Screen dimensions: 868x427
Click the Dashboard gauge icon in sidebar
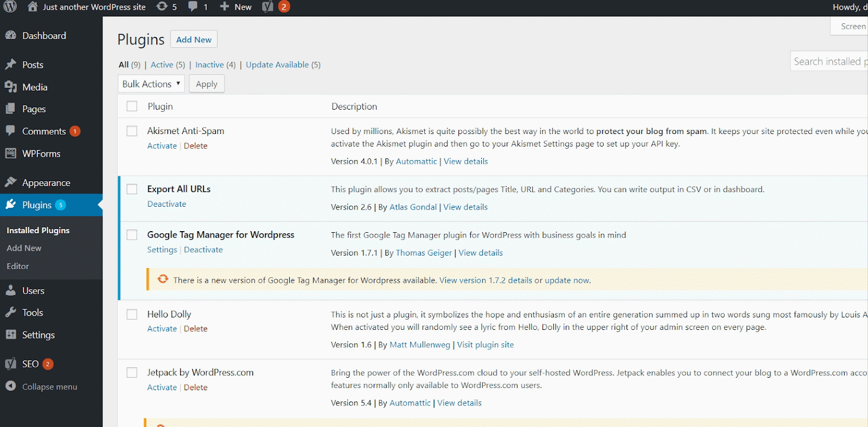coord(11,35)
